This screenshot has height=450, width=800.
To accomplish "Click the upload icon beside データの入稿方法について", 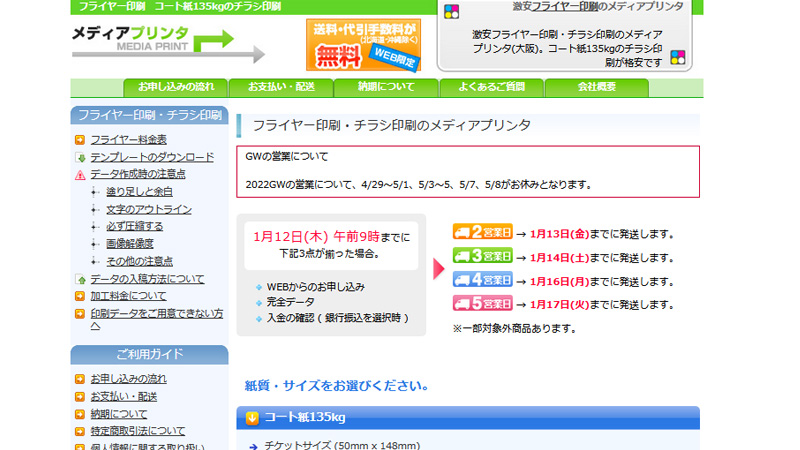I will (80, 279).
